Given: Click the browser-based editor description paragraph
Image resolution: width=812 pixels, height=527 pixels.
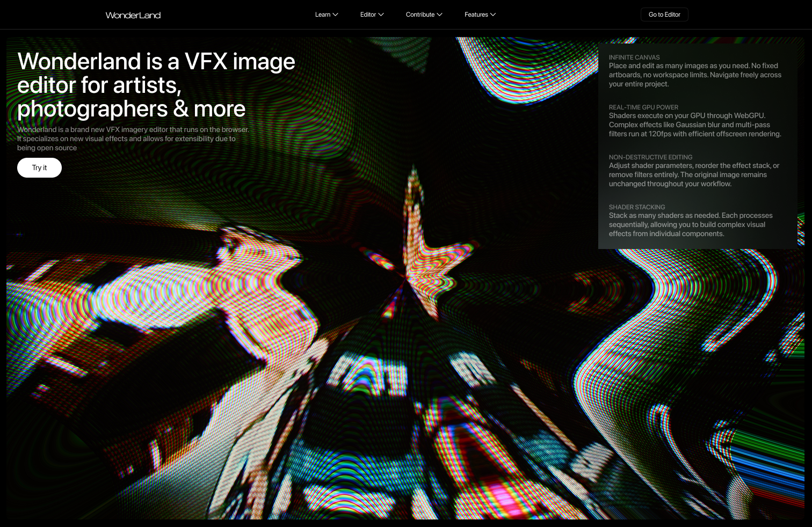Looking at the screenshot, I should click(x=133, y=138).
